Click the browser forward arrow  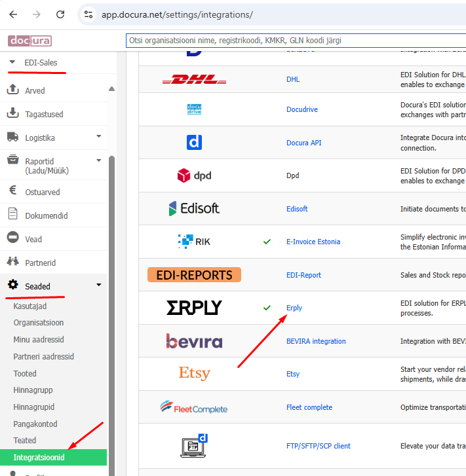(37, 14)
